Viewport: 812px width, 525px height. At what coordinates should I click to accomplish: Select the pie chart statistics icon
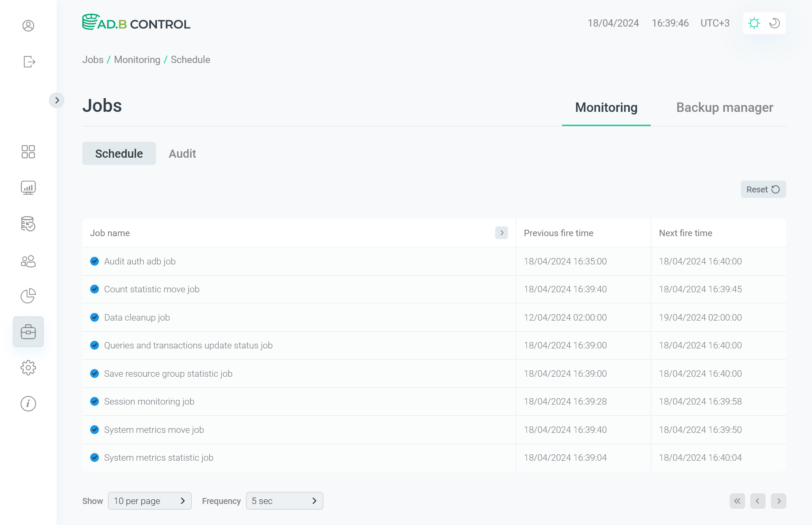28,296
